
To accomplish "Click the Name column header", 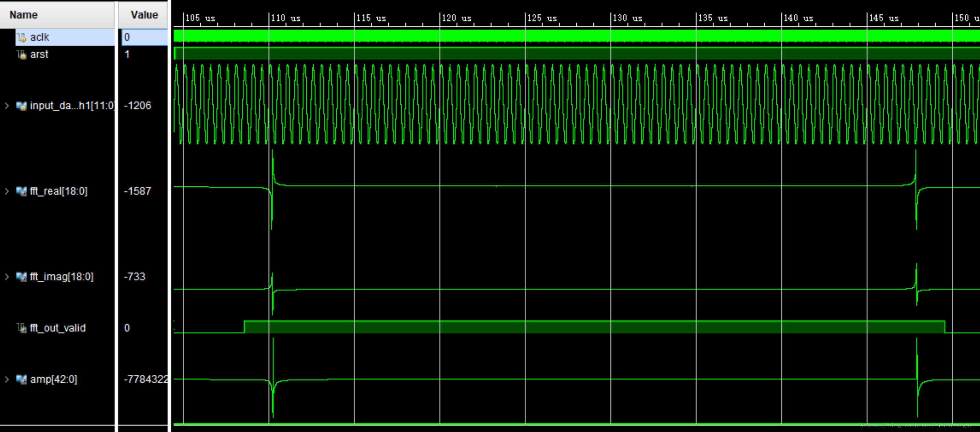I will click(x=24, y=15).
